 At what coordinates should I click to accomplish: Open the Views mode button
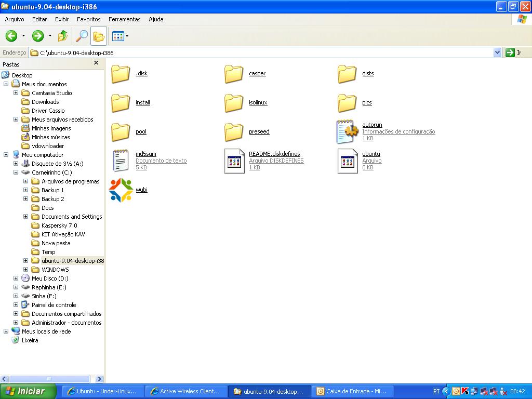click(118, 36)
